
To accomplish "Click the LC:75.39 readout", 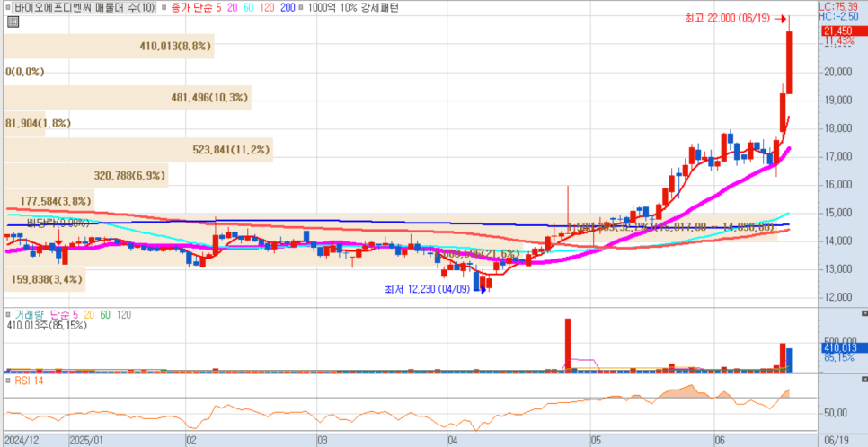I will pyautogui.click(x=838, y=6).
